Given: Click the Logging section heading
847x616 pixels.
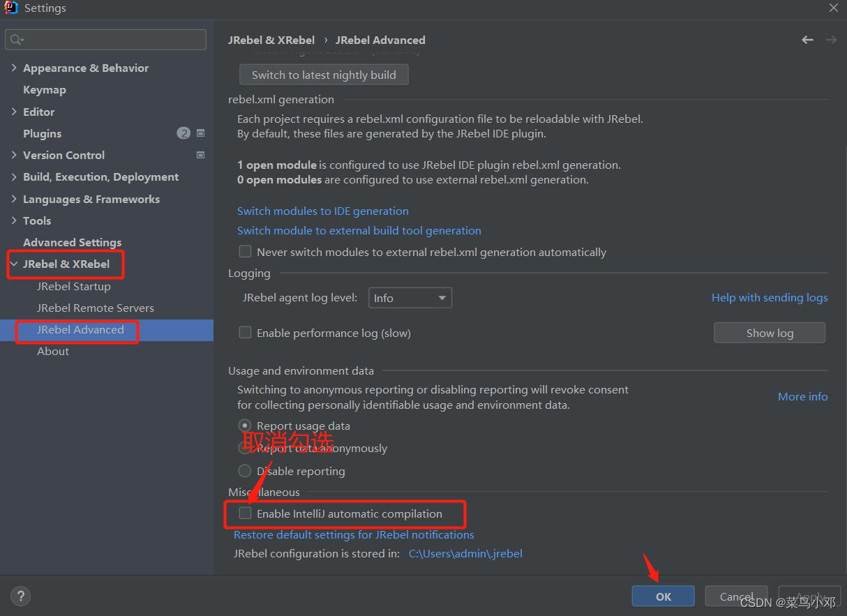Looking at the screenshot, I should 249,273.
